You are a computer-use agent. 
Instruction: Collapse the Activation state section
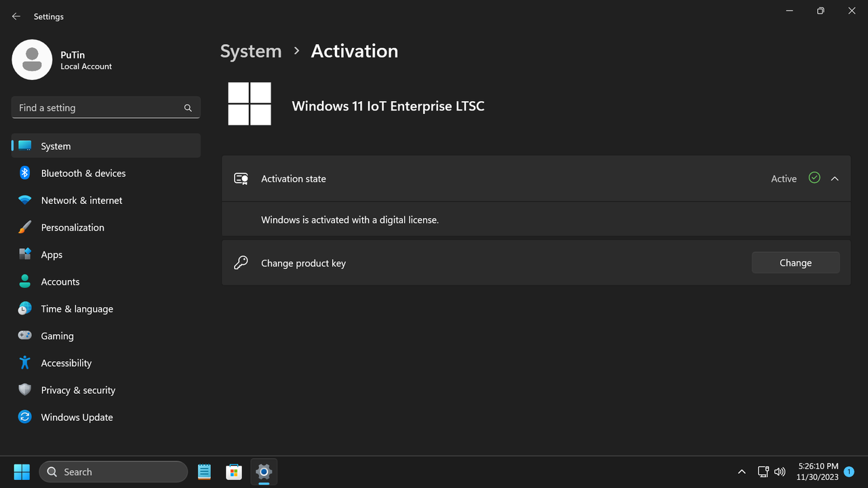click(x=835, y=178)
